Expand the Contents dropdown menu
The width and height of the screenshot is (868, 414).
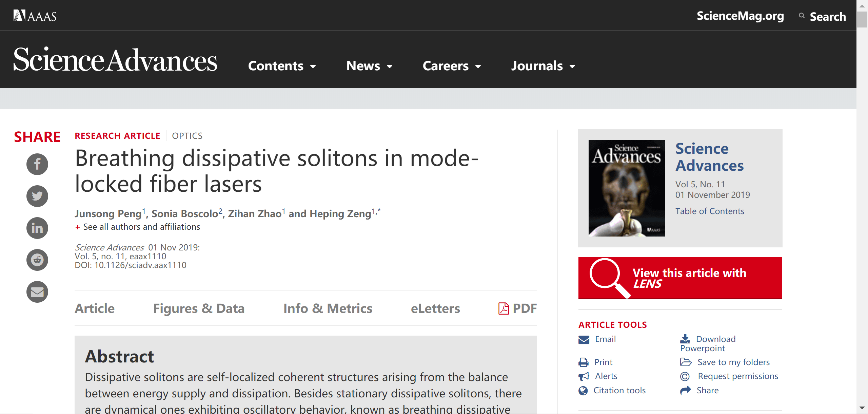[282, 66]
